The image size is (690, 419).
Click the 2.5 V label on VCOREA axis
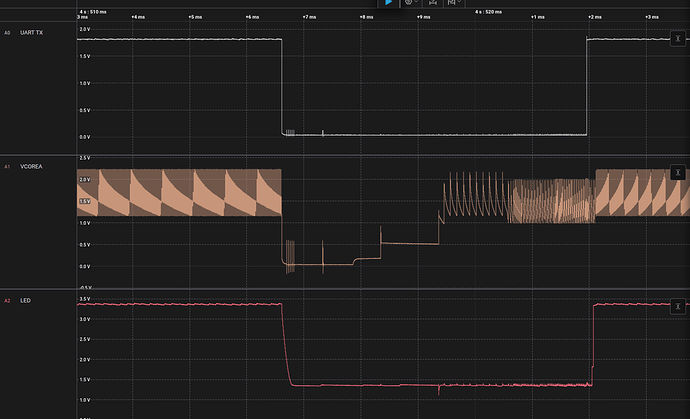[x=84, y=158]
